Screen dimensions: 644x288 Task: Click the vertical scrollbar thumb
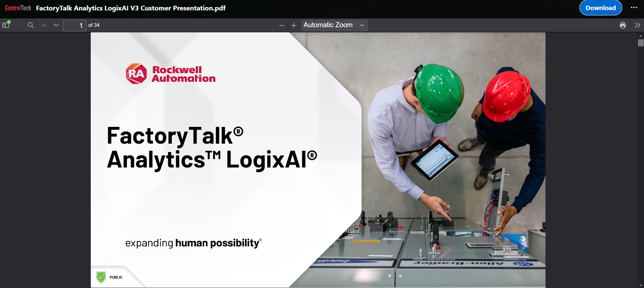pyautogui.click(x=641, y=43)
